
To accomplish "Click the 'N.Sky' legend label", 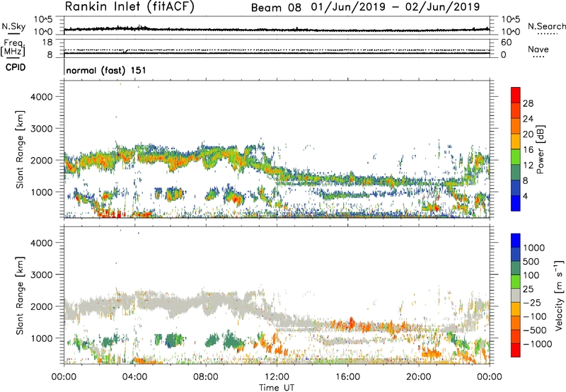I will pos(13,26).
